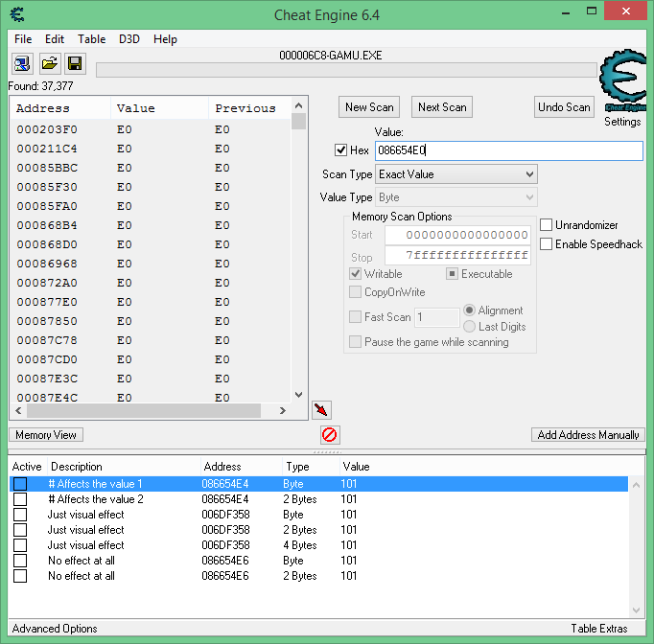Open Cheat Engine Settings logo

tap(622, 88)
